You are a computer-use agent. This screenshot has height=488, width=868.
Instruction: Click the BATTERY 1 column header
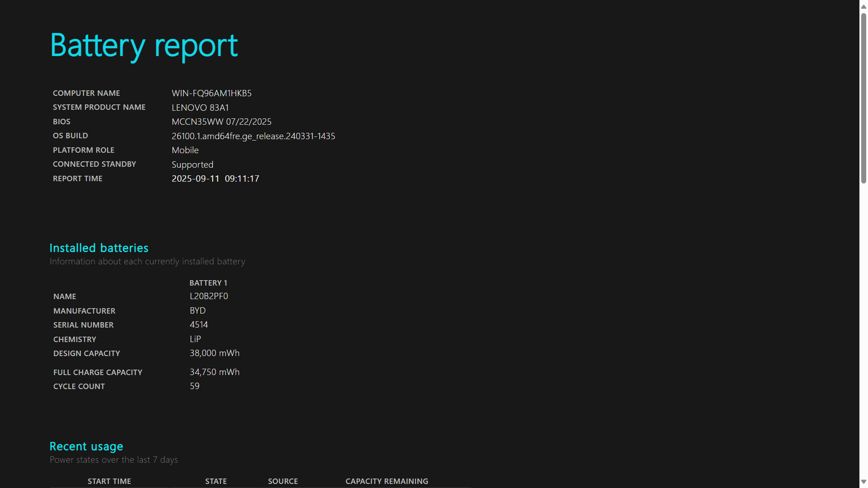click(208, 283)
